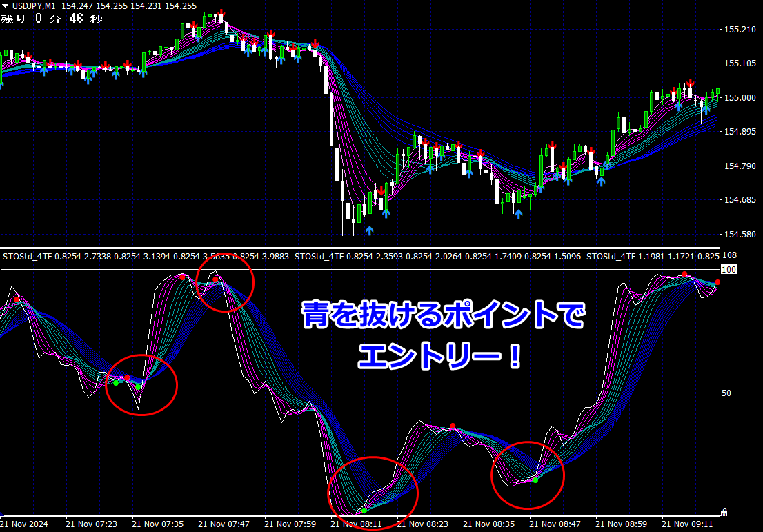Click the 155.210 price axis label
The width and height of the screenshot is (763, 532).
point(740,30)
